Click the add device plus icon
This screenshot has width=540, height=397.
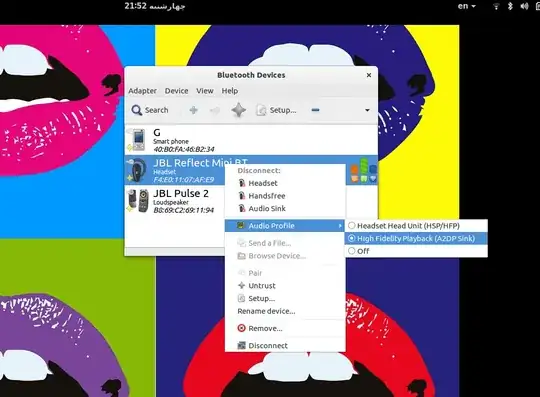194,110
